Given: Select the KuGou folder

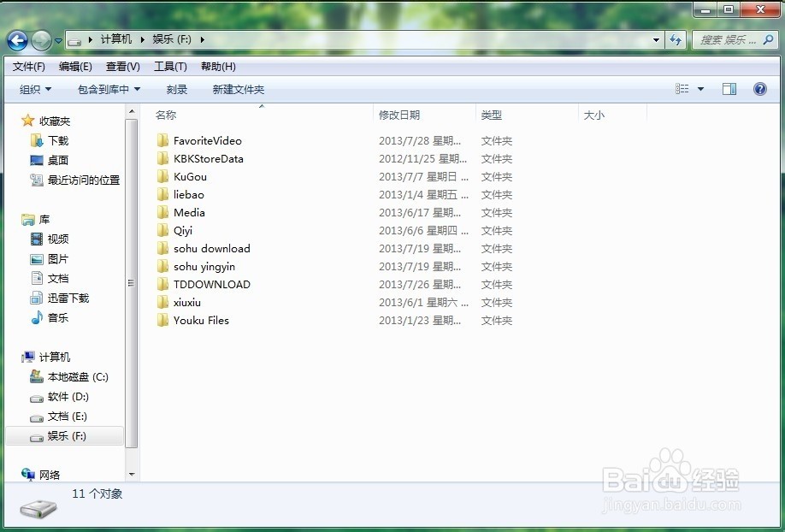Looking at the screenshot, I should pos(191,177).
